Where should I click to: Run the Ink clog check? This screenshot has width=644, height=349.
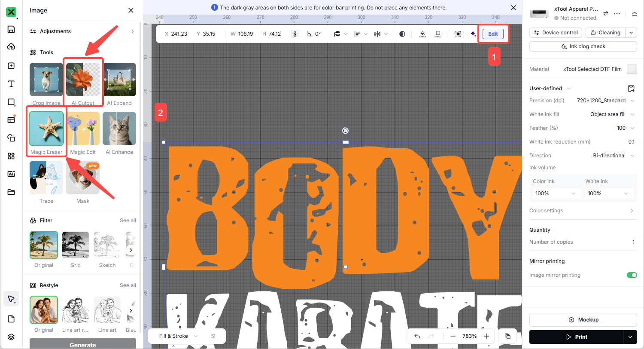click(x=583, y=46)
